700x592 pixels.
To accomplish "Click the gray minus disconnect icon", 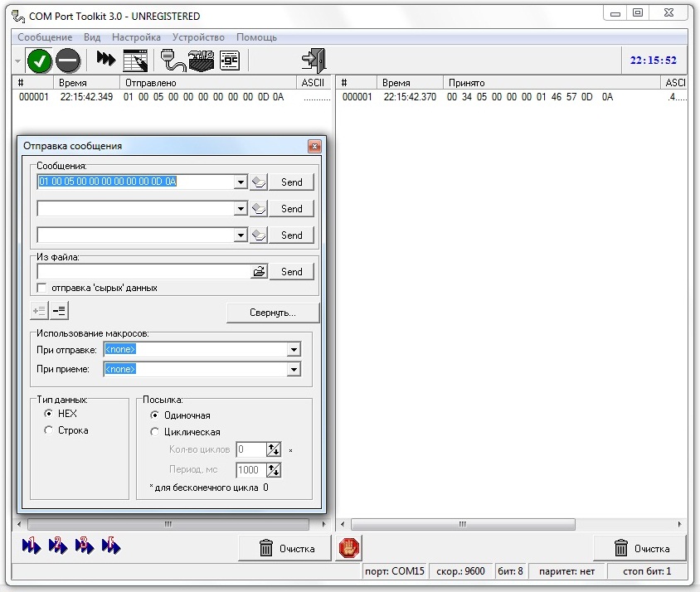I will pyautogui.click(x=68, y=61).
